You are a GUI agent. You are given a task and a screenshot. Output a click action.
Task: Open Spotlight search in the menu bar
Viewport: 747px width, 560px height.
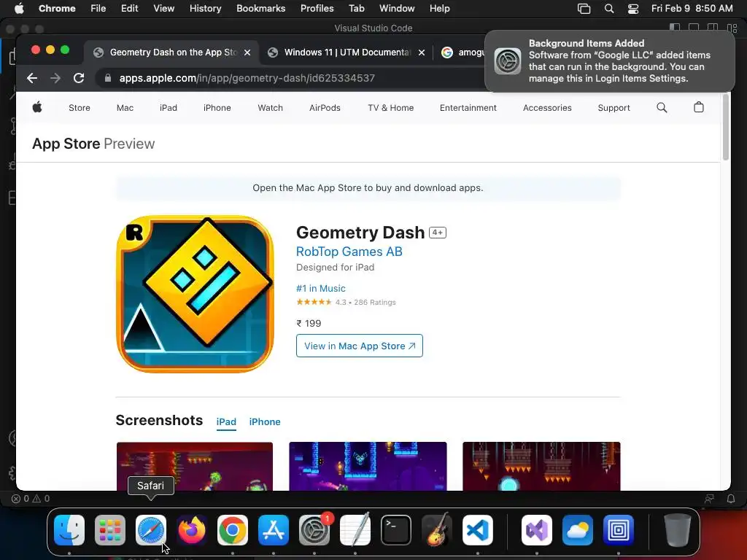point(609,9)
